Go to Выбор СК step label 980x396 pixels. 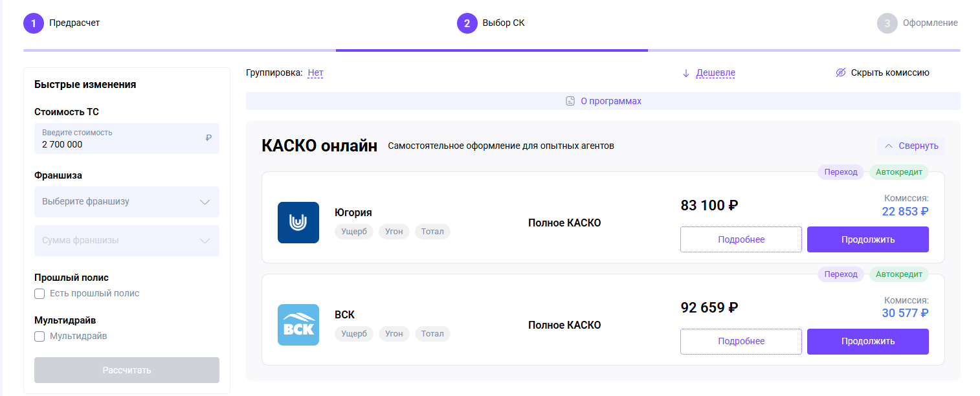tap(504, 23)
